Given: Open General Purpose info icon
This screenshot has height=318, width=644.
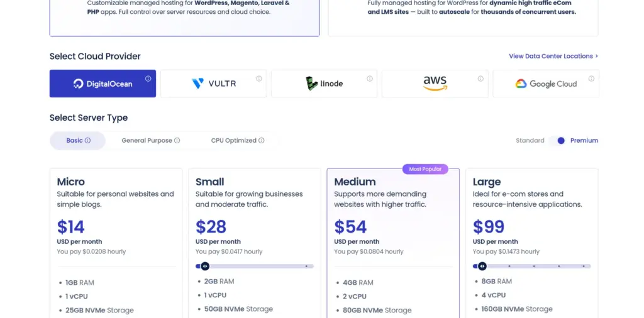Looking at the screenshot, I should coord(177,140).
